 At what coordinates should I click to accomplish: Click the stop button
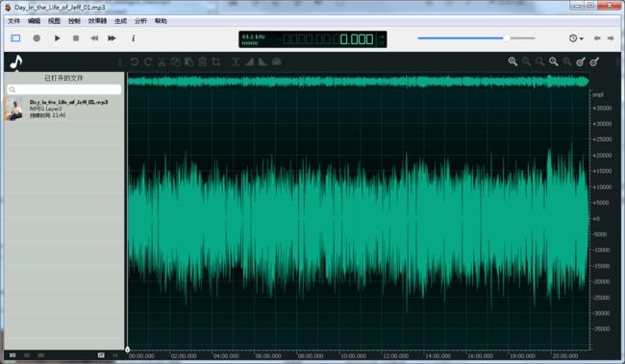tap(76, 38)
